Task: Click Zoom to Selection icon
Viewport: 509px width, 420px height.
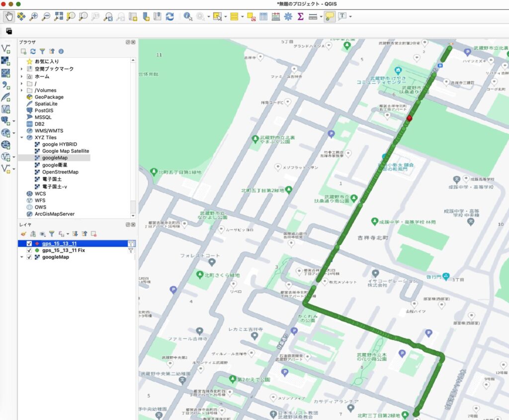Action: [71, 16]
